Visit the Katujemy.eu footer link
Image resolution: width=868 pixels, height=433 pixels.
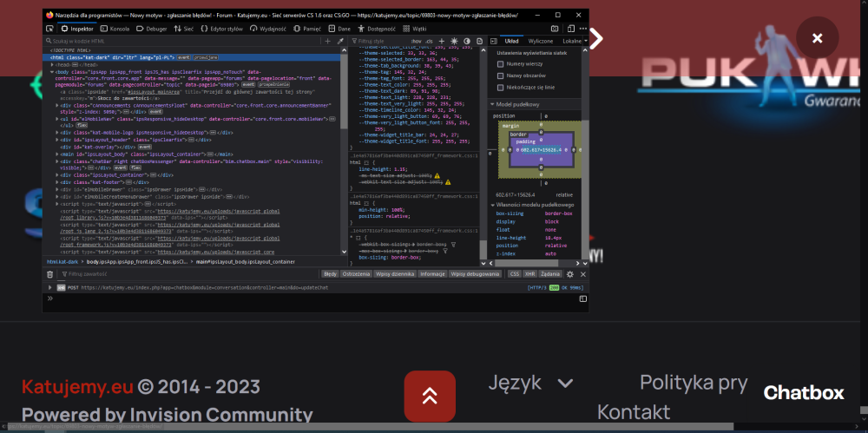77,386
